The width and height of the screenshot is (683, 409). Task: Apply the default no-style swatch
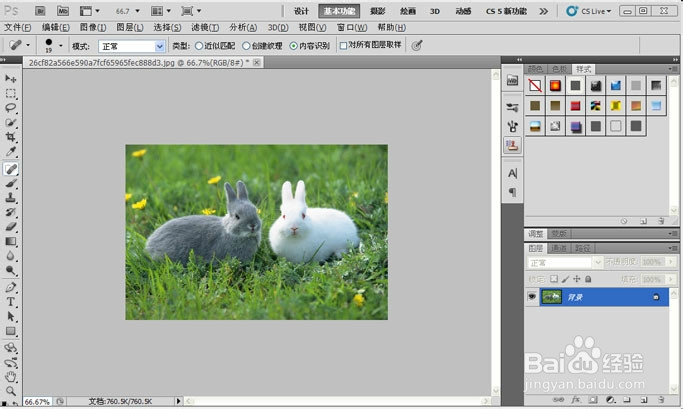[535, 85]
